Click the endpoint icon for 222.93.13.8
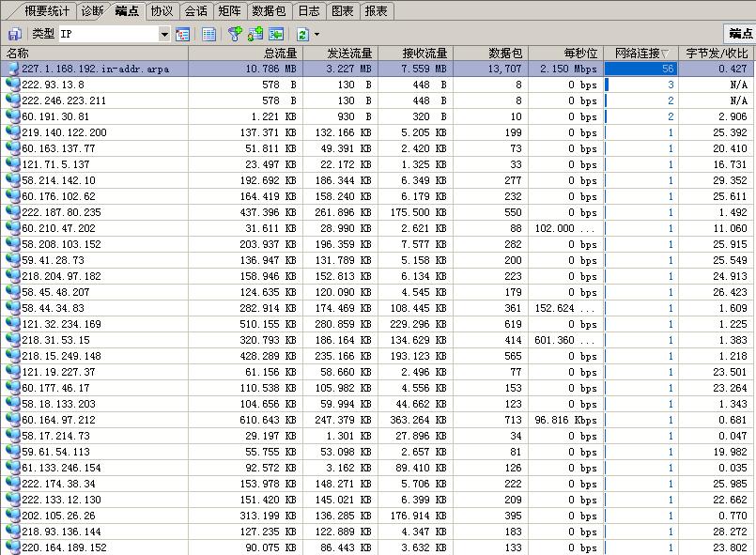This screenshot has width=756, height=555. [12, 85]
